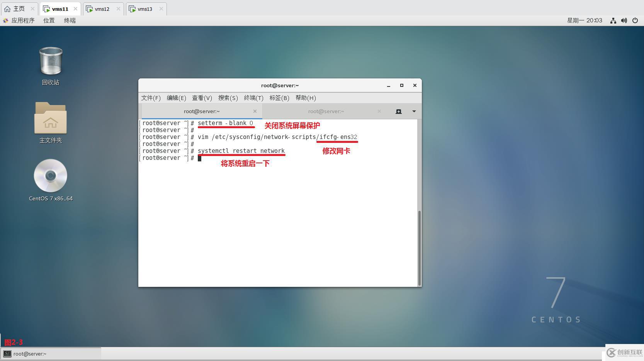Select the first root@server:~ terminal tab

202,111
